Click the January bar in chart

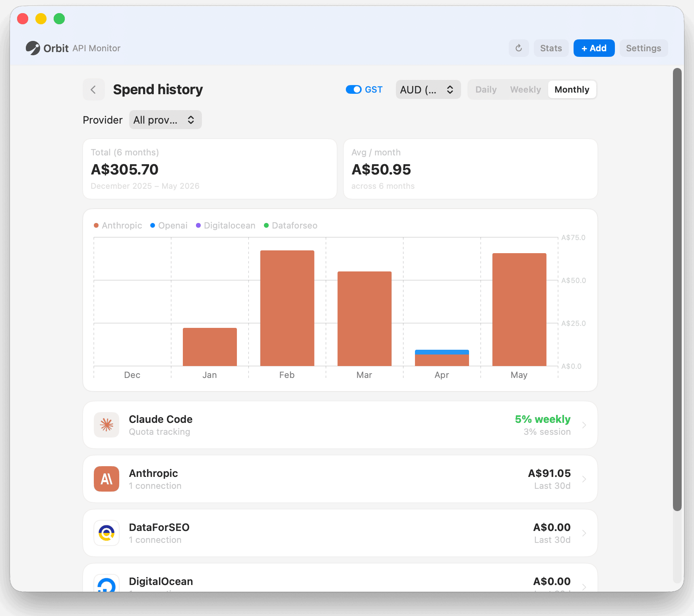[210, 347]
